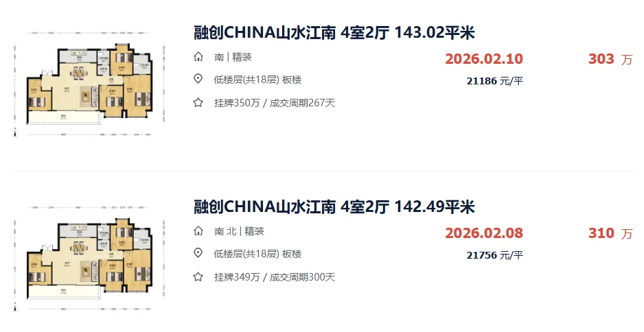
Task: Click the 21186 元/平 unit price
Action: click(495, 81)
